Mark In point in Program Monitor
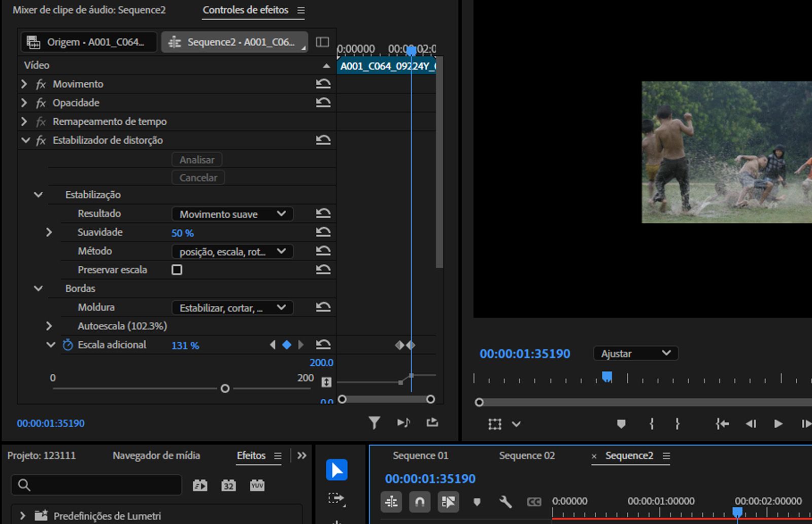Image resolution: width=812 pixels, height=524 pixels. tap(652, 424)
